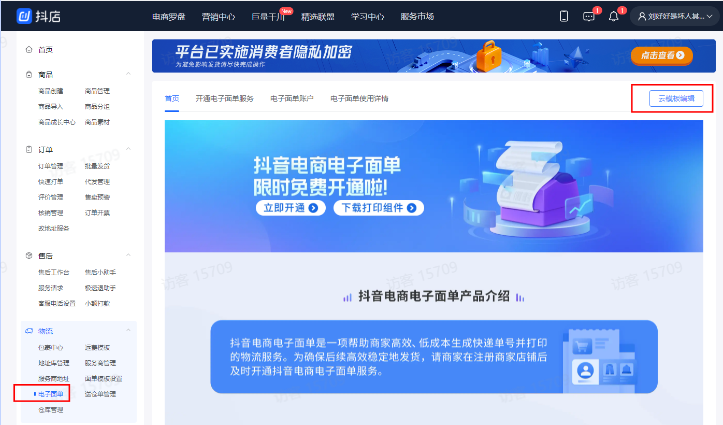Click the arrow icon on 立即开通 button
Viewport: 723px width, 425px height.
pyautogui.click(x=314, y=208)
